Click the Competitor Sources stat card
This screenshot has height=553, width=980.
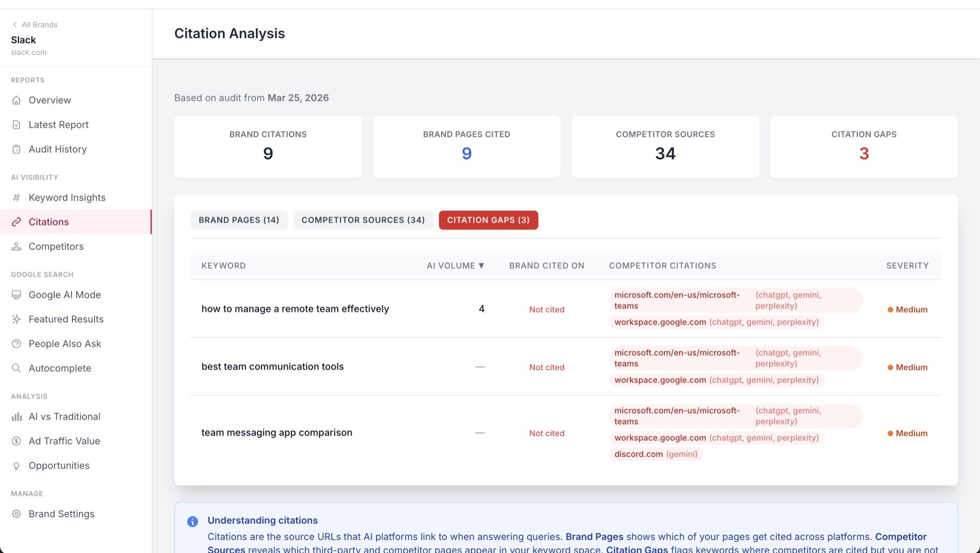[665, 147]
